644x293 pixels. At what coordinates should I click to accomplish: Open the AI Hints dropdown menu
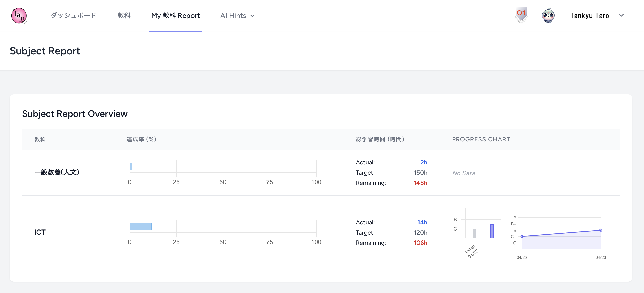(x=238, y=16)
